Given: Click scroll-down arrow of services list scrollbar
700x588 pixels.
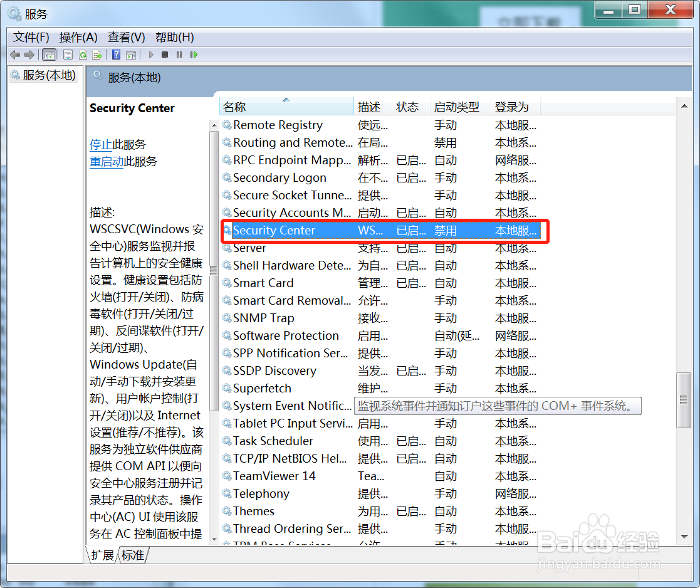Looking at the screenshot, I should 684,537.
